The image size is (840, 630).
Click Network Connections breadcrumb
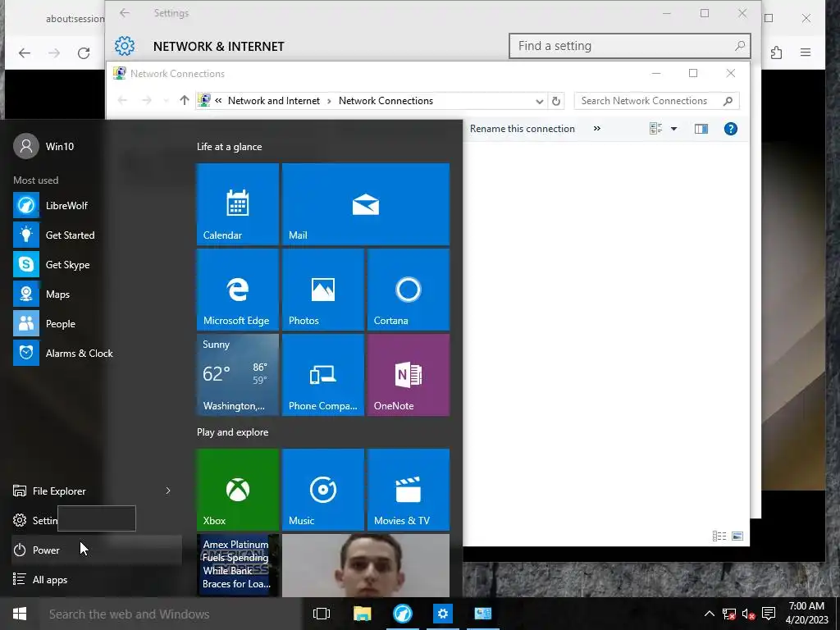click(386, 101)
